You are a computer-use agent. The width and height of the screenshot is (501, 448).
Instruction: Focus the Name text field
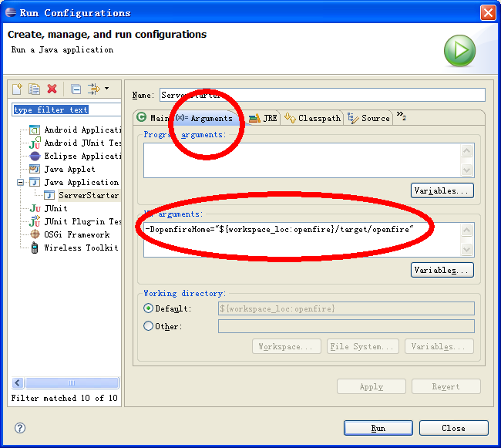[322, 95]
